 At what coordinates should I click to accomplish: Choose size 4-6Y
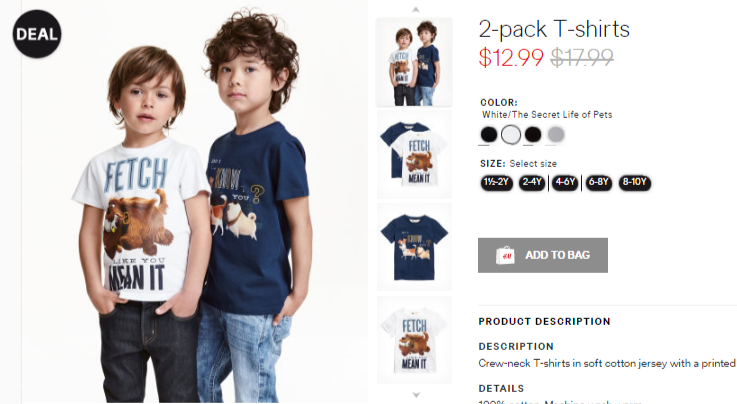(x=565, y=182)
